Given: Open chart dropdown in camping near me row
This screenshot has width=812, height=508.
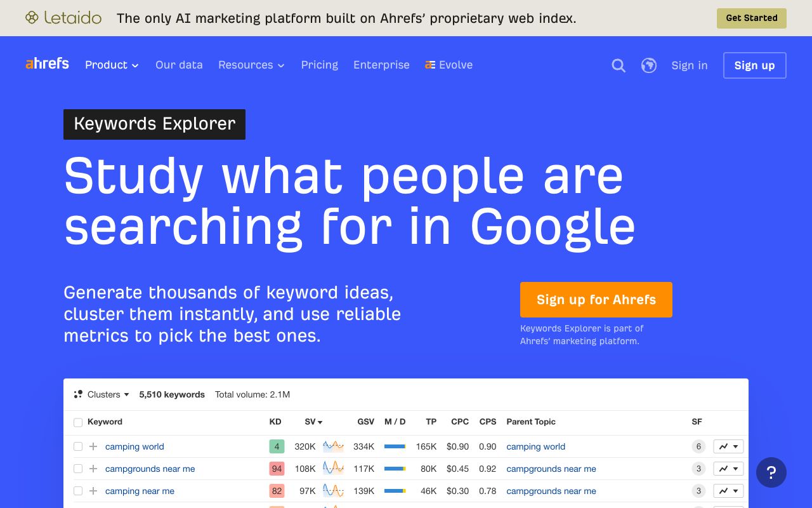Looking at the screenshot, I should coord(728,491).
